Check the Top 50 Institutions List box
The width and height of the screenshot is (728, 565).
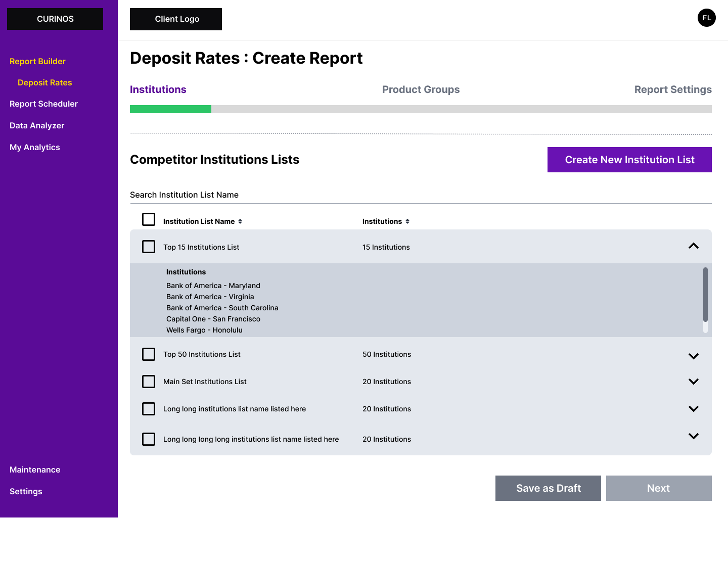[149, 354]
